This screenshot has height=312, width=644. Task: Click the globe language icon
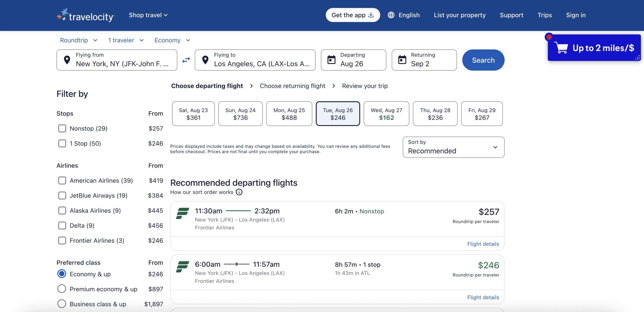coord(391,15)
